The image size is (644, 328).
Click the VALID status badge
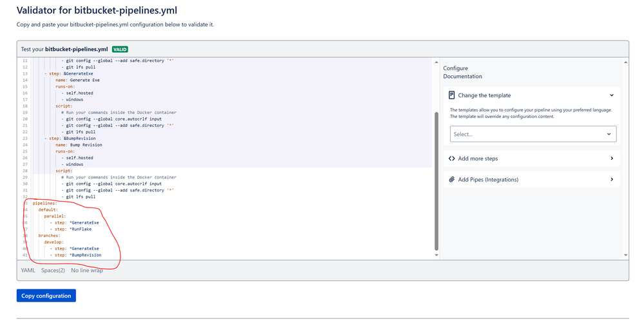pos(120,49)
